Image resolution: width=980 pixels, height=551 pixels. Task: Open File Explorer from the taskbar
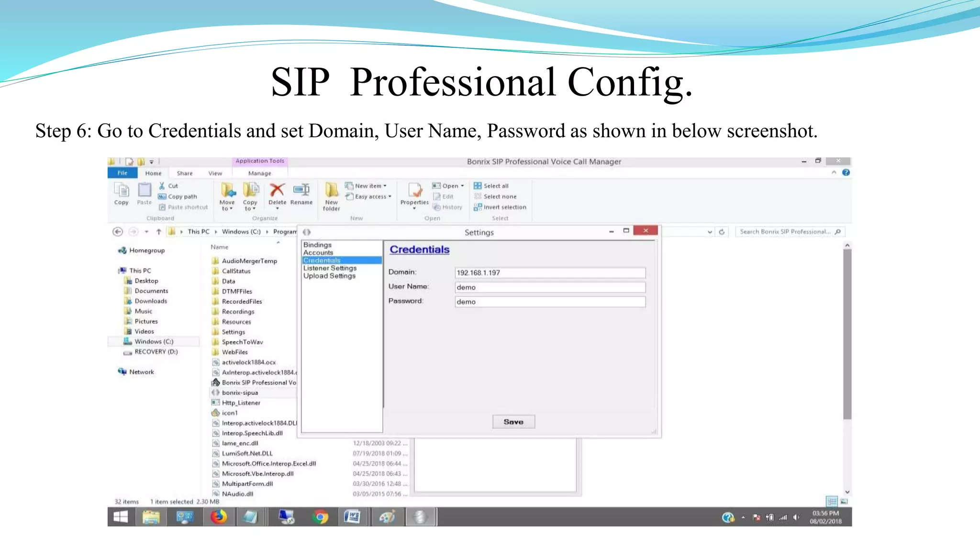click(151, 517)
